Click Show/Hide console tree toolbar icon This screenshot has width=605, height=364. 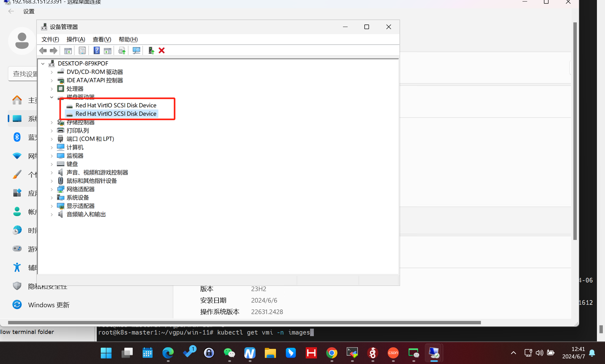[68, 51]
